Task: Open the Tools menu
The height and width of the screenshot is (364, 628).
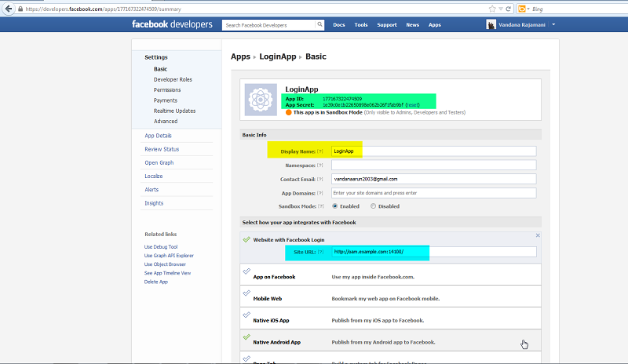Action: pyautogui.click(x=361, y=25)
